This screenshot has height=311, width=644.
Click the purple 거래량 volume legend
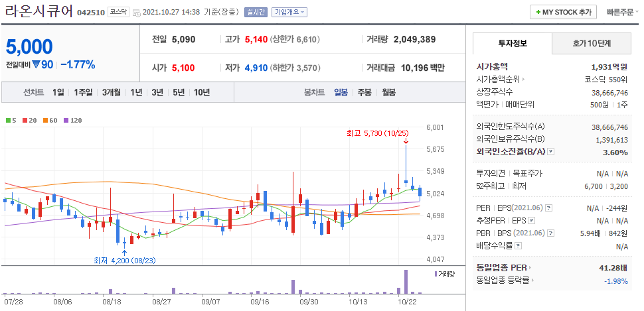444,274
